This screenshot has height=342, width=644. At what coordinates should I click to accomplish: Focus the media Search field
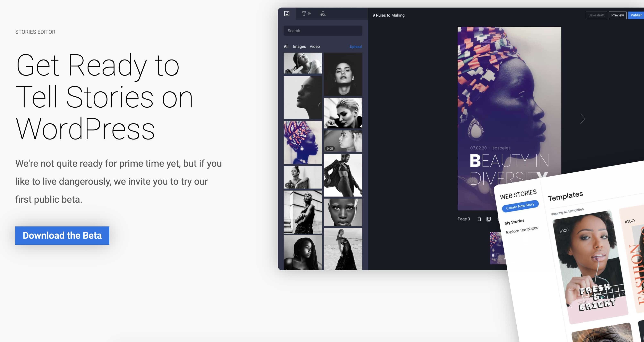[323, 31]
